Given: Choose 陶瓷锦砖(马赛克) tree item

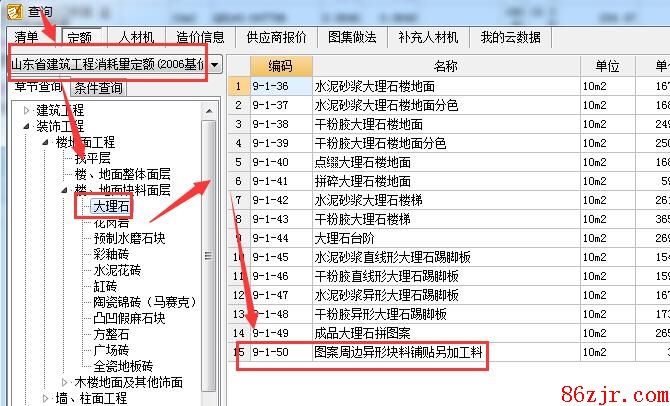Looking at the screenshot, I should pyautogui.click(x=134, y=302).
